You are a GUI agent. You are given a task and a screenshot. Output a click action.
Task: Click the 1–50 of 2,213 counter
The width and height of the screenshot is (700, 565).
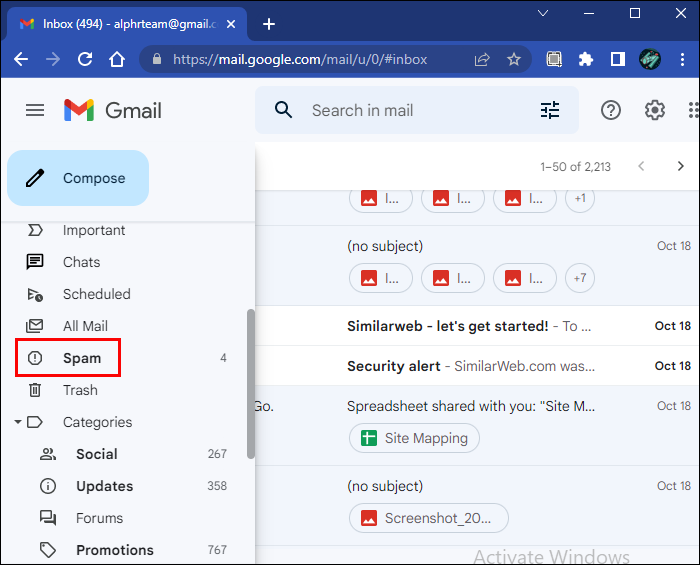click(x=575, y=167)
